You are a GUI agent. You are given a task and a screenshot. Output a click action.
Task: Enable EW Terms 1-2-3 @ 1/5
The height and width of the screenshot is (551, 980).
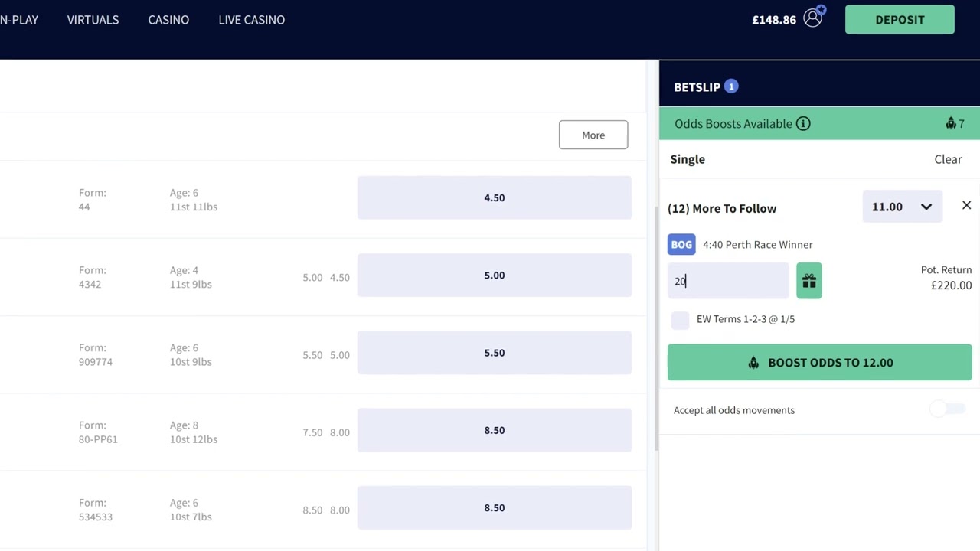[680, 320]
